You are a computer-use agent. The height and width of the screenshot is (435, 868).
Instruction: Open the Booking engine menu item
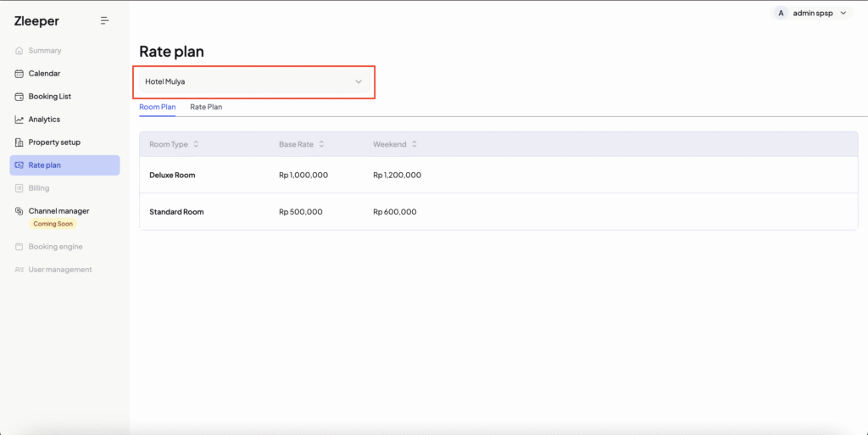click(x=55, y=247)
